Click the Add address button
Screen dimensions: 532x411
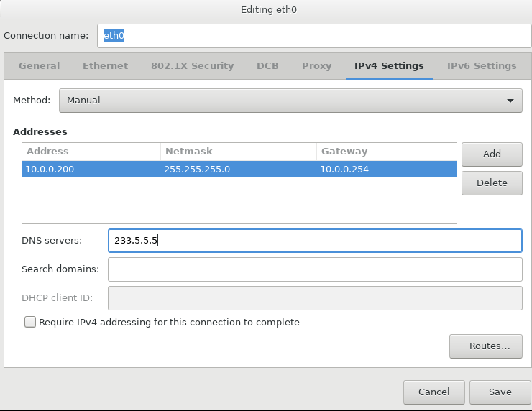(492, 154)
